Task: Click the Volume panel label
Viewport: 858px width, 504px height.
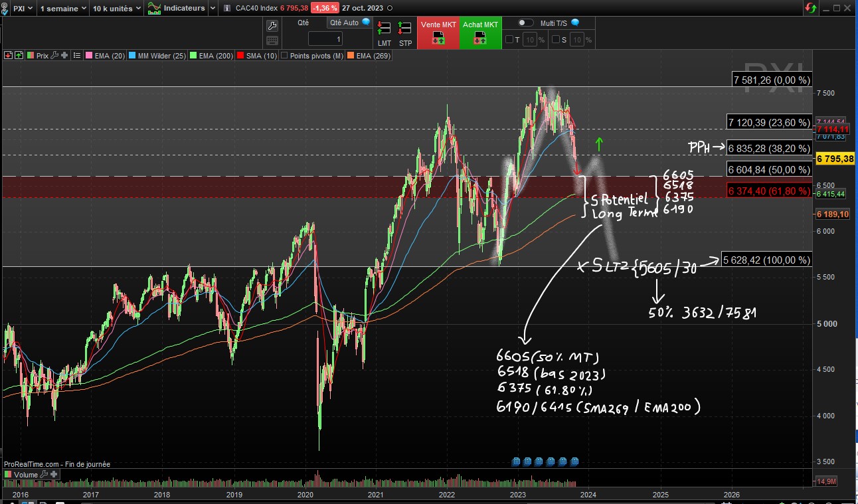Action: 27,475
